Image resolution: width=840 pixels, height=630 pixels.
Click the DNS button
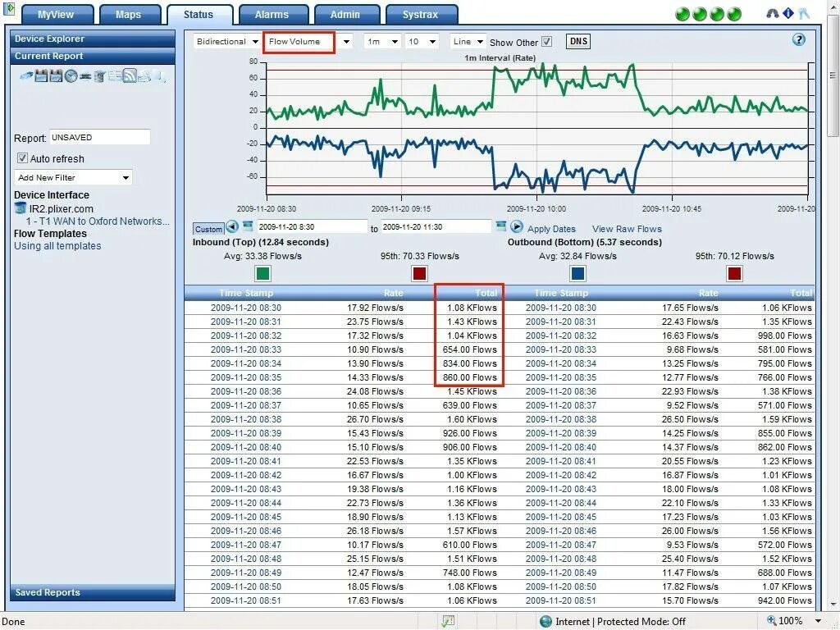tap(578, 41)
